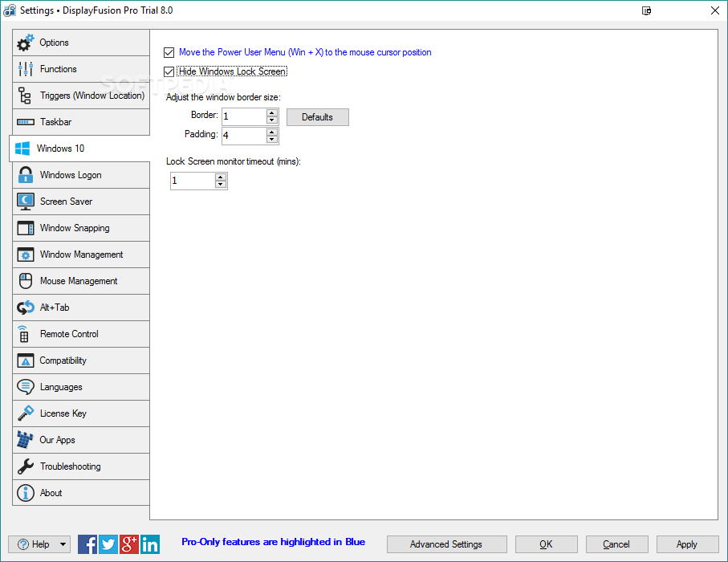Go to the Window Snapping tab label
This screenshot has width=728, height=562.
[75, 228]
